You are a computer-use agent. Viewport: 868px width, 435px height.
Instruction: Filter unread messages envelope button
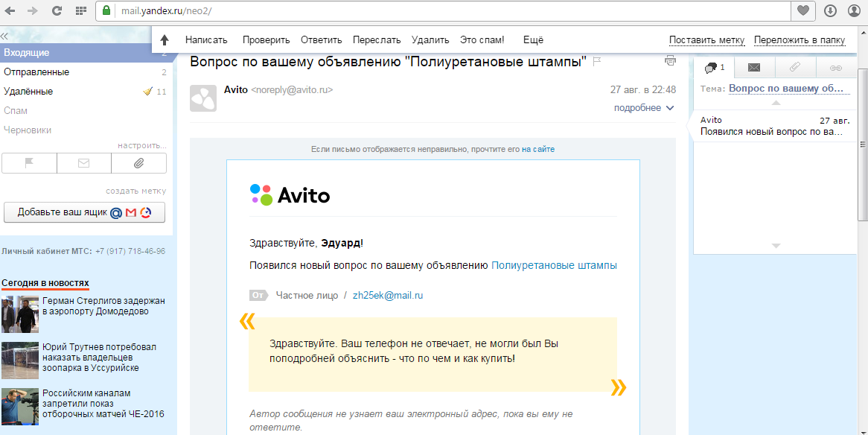click(83, 163)
